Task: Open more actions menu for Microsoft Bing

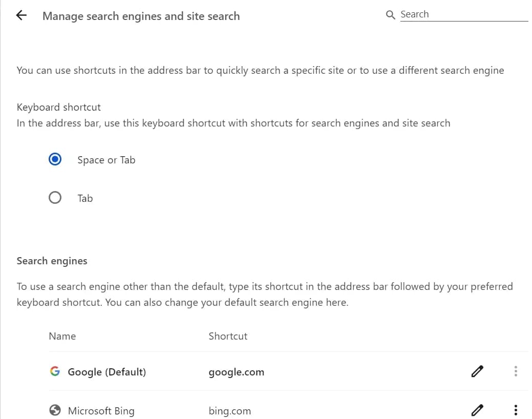Action: coord(516,410)
